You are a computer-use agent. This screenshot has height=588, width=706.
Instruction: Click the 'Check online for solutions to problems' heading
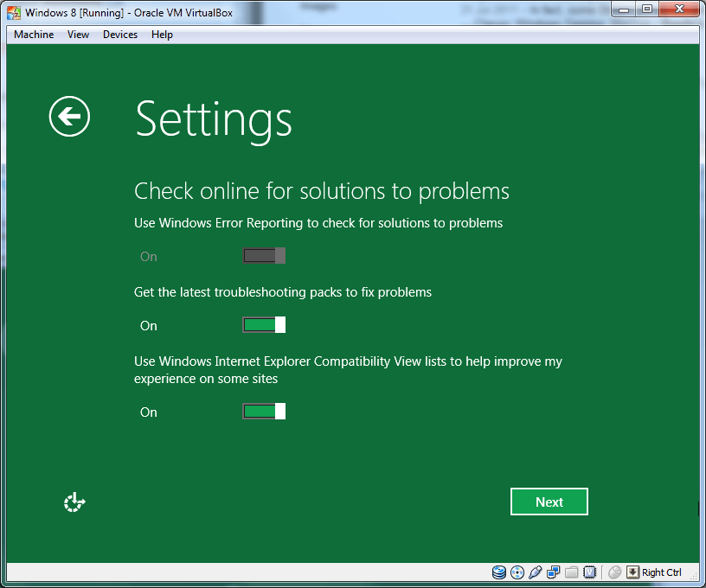tap(322, 191)
